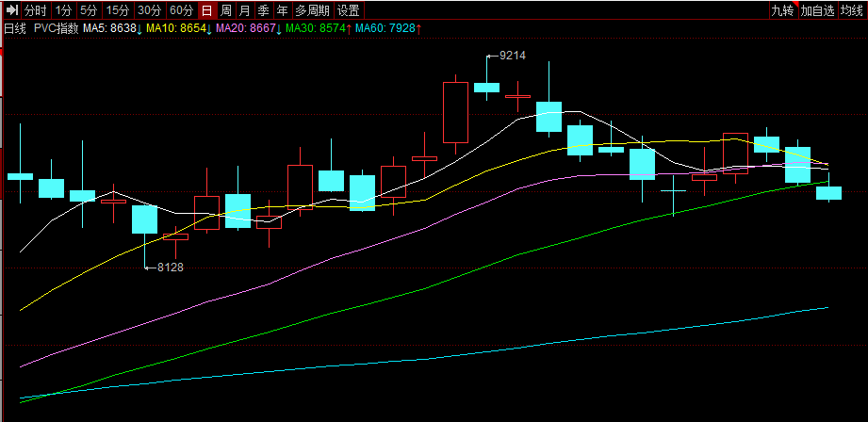Select the 15分 period tab

pos(119,9)
